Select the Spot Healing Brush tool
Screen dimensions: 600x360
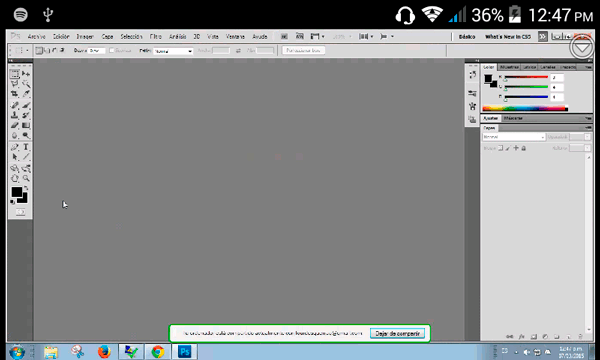click(15, 105)
